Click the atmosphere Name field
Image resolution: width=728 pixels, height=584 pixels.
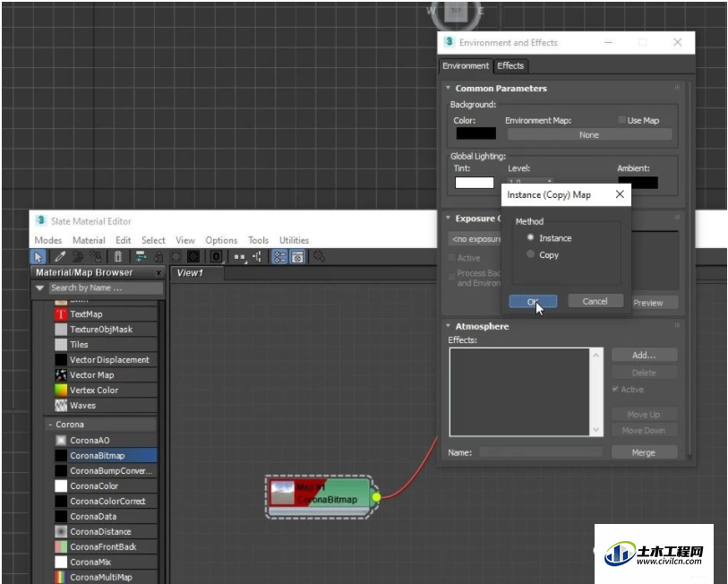[541, 452]
